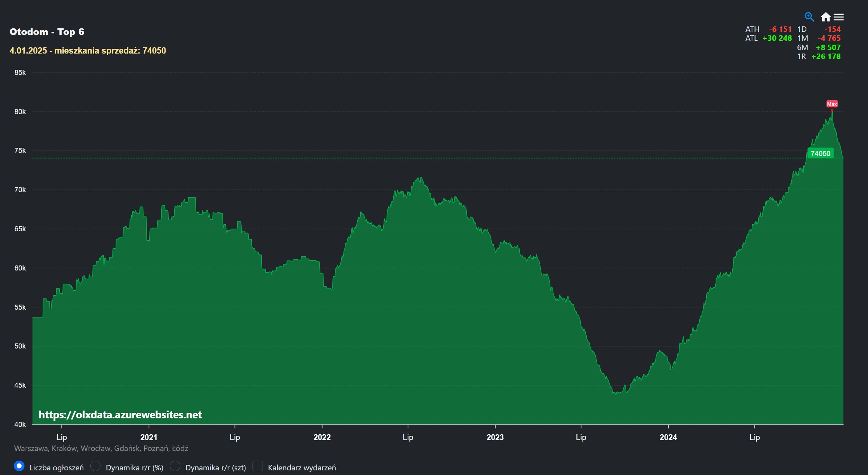Click the olxdata.azurewebsites.net watermark link
The width and height of the screenshot is (868, 475).
click(120, 415)
